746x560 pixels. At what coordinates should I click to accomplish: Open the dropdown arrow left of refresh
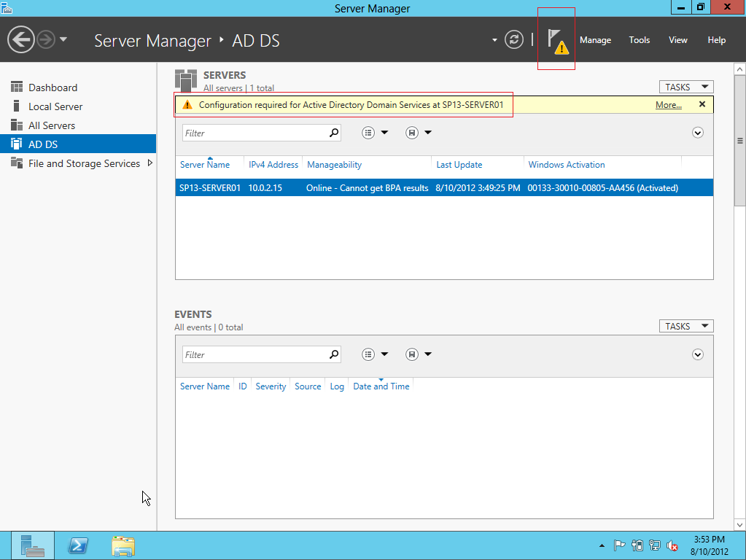[495, 40]
